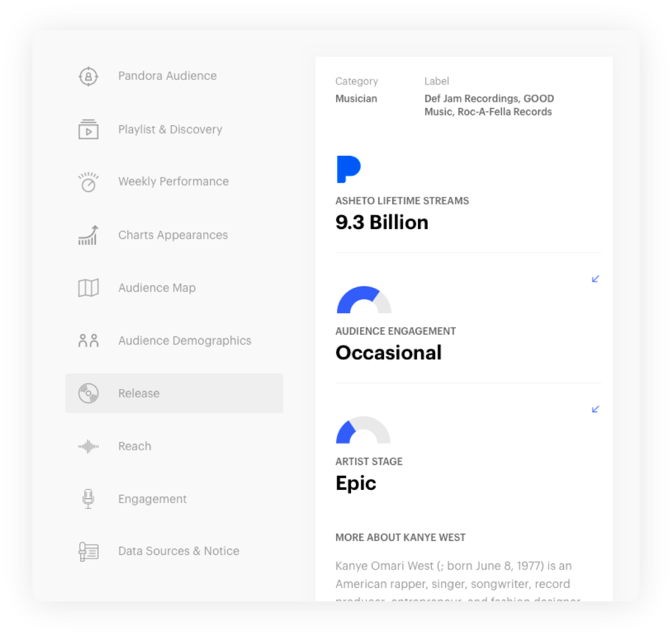This screenshot has width=672, height=636.
Task: Click the Data Sources & Notice icon
Action: (88, 551)
